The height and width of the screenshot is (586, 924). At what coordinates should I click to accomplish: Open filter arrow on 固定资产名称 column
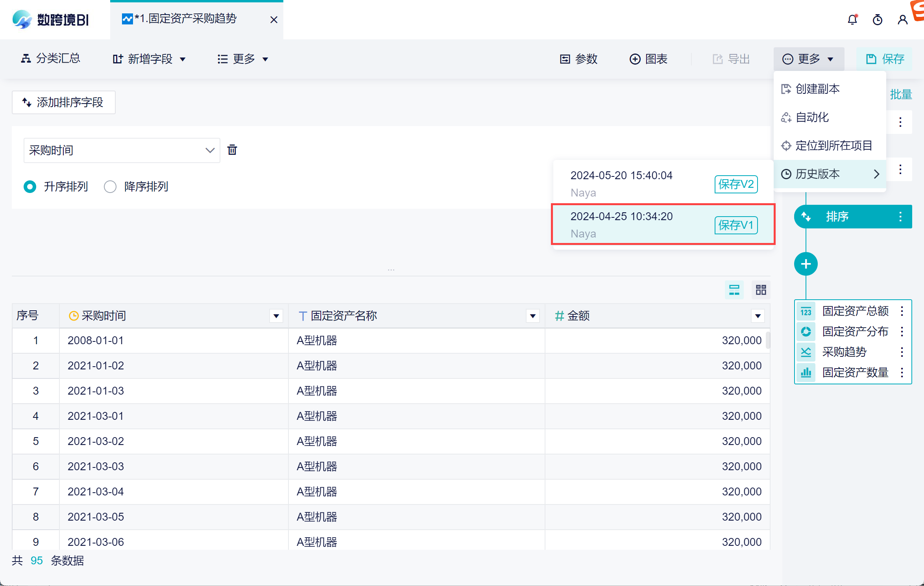(532, 316)
